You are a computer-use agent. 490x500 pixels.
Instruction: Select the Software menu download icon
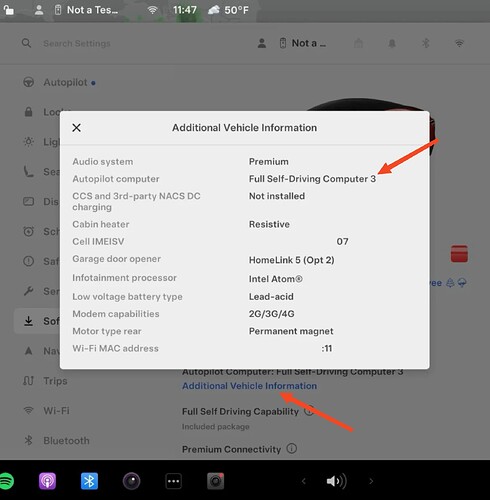29,321
